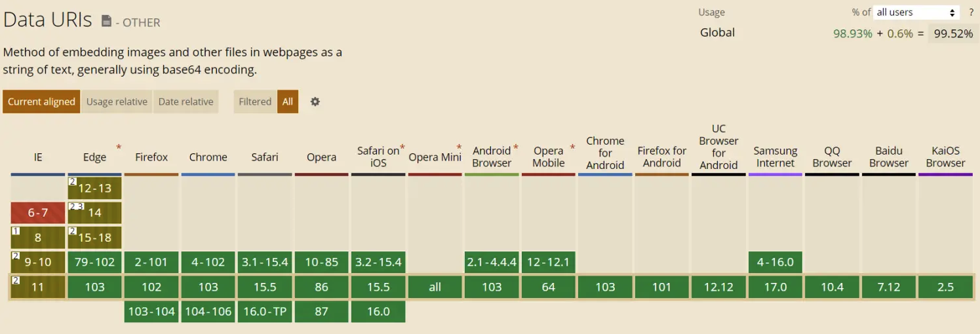Image resolution: width=980 pixels, height=334 pixels.
Task: Switch to Usage relative view
Action: pos(117,102)
